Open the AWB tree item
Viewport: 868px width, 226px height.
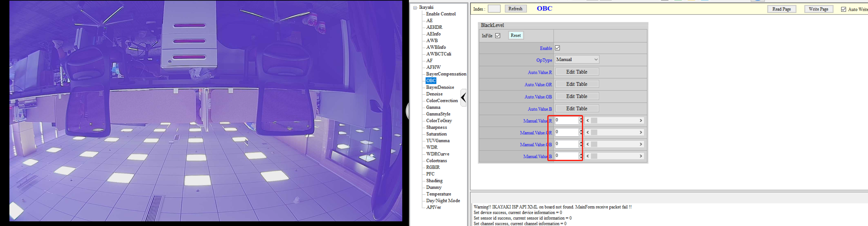coord(432,41)
